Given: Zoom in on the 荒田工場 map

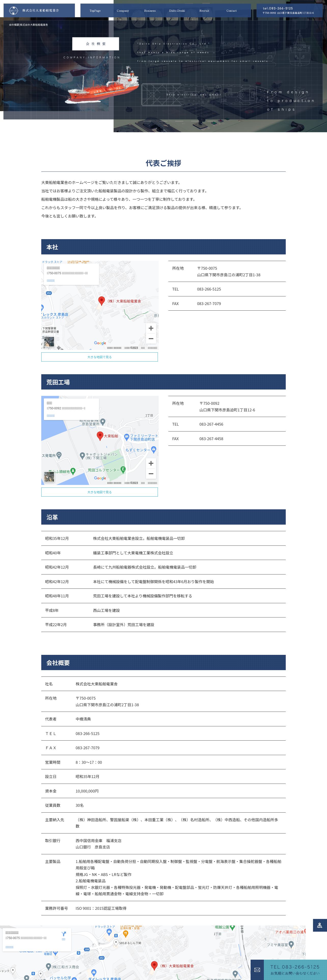Looking at the screenshot, I should 151,463.
